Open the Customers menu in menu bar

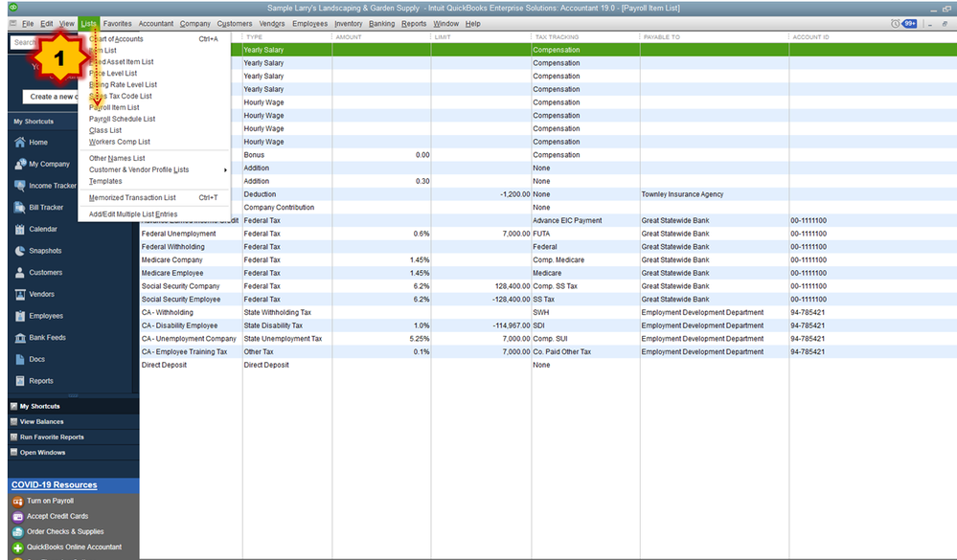(235, 24)
